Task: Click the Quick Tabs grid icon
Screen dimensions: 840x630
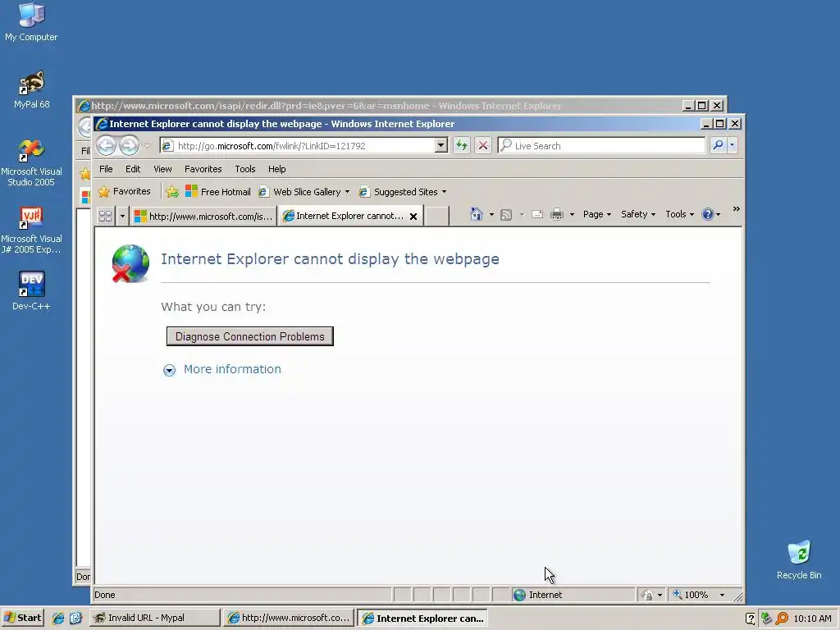Action: click(106, 216)
